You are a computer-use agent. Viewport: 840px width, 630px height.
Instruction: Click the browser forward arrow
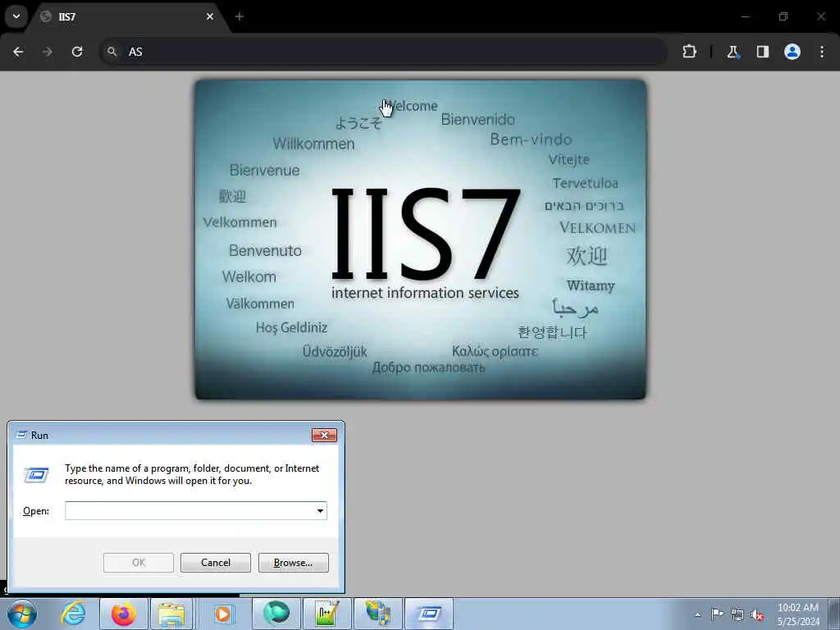click(48, 52)
